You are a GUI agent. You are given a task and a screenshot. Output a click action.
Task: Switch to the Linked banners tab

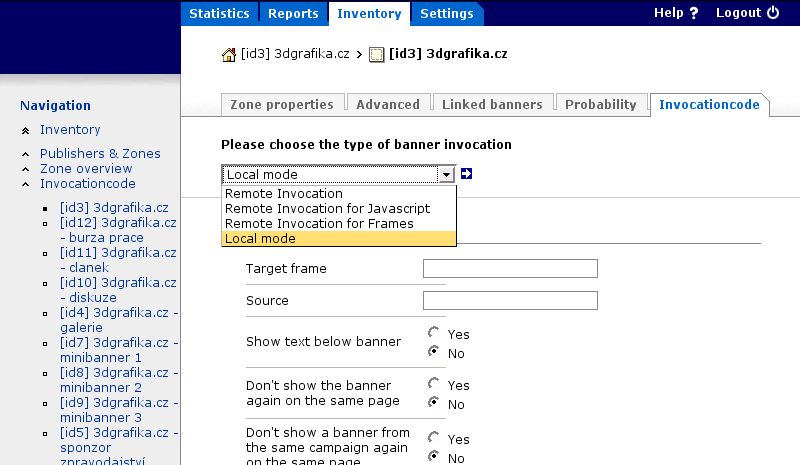(x=492, y=105)
